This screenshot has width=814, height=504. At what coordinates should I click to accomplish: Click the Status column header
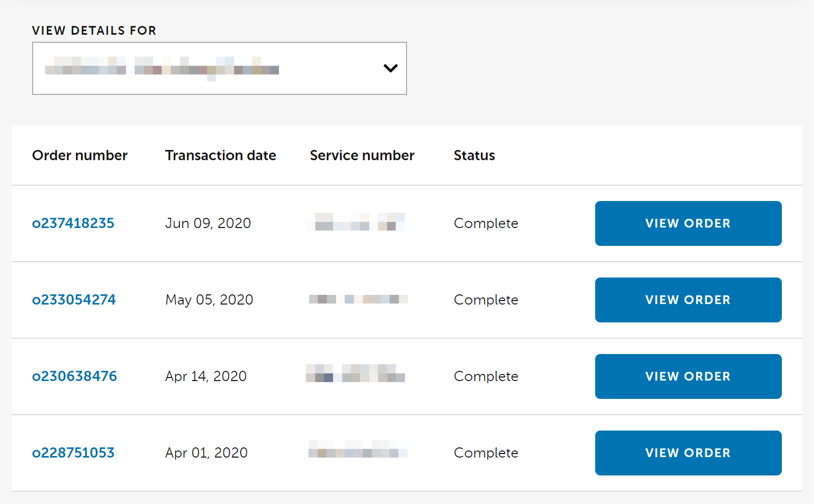click(x=474, y=155)
